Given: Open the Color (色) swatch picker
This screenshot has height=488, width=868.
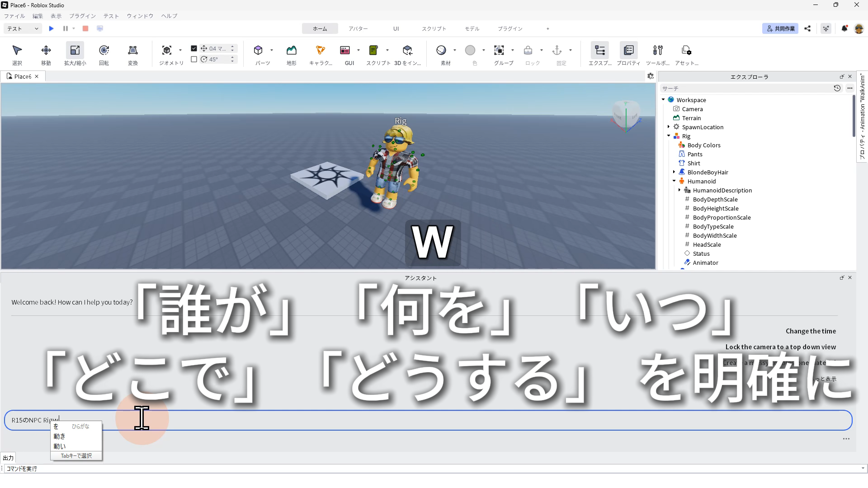Looking at the screenshot, I should tap(470, 51).
